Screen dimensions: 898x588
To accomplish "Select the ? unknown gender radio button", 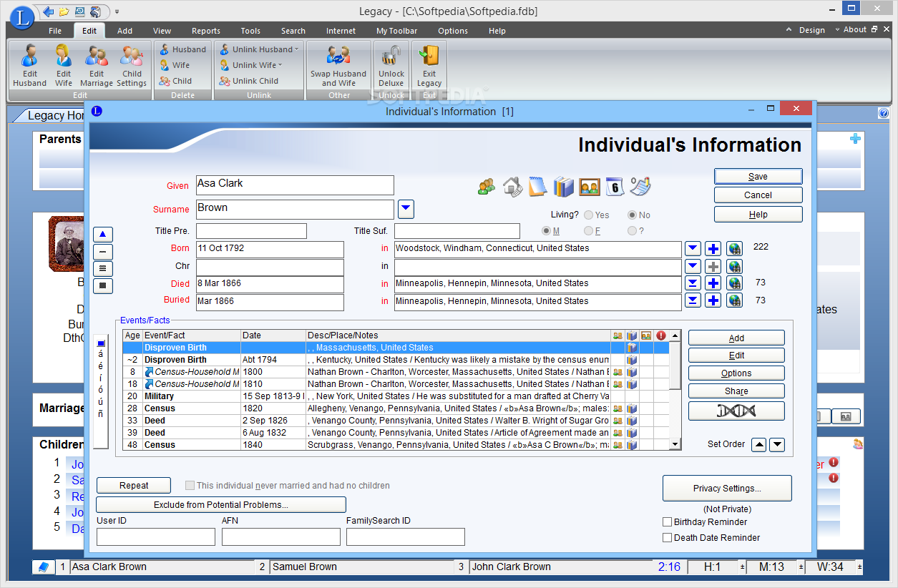I will click(632, 230).
